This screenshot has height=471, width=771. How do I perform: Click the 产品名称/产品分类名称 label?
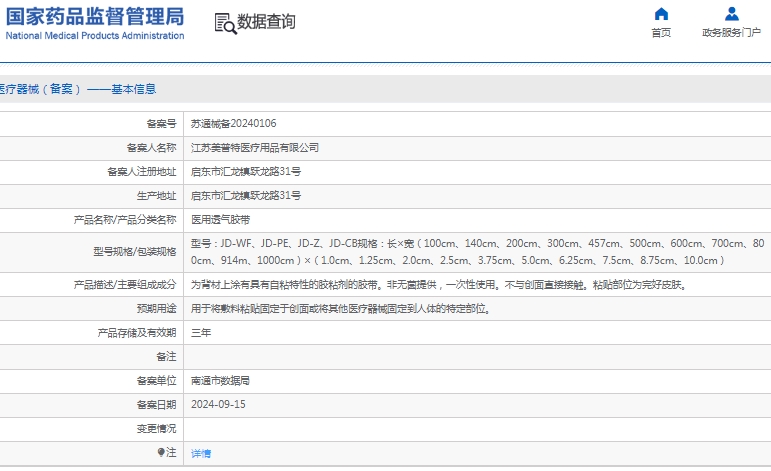pyautogui.click(x=125, y=220)
